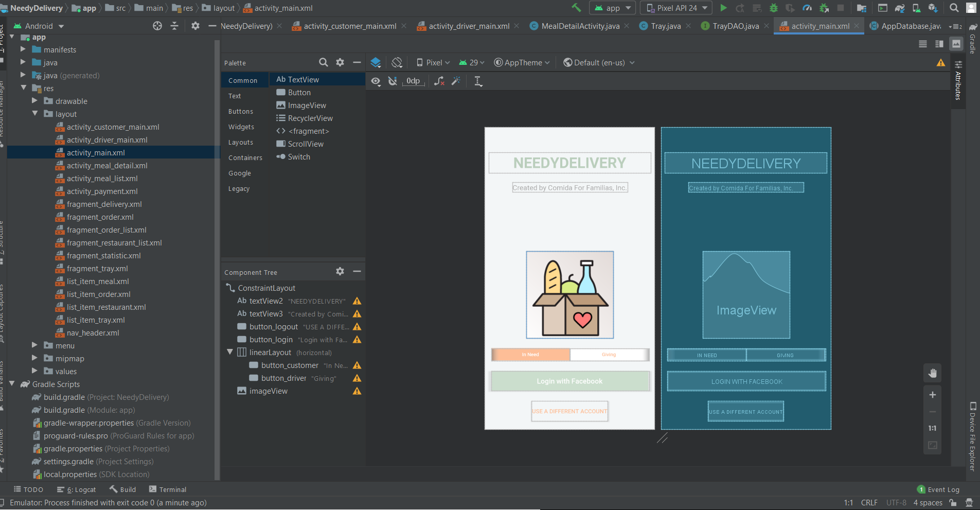
Task: Search the Palette with magnifier icon
Action: pos(323,62)
